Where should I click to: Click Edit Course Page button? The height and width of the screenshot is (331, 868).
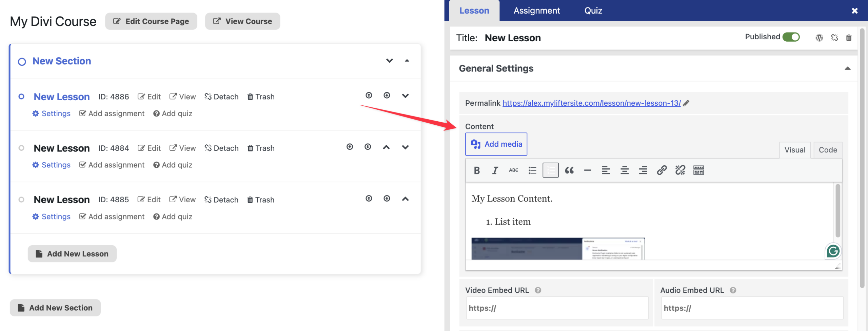[x=151, y=21]
